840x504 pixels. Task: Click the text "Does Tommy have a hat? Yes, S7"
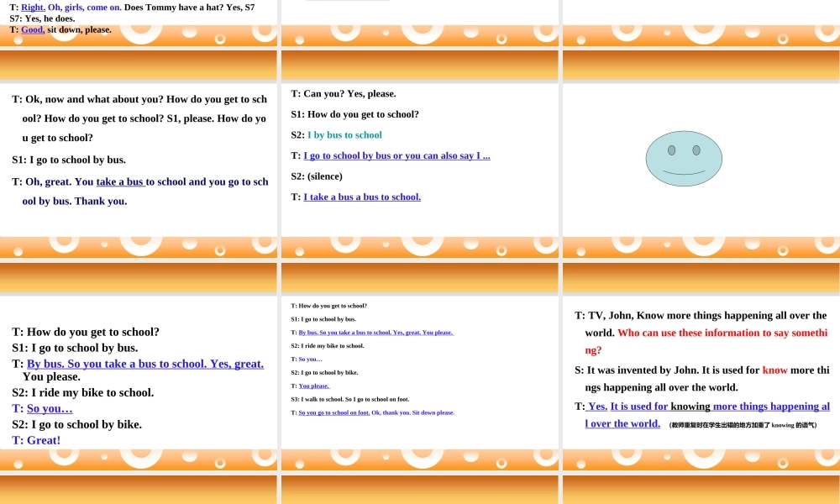[x=190, y=8]
